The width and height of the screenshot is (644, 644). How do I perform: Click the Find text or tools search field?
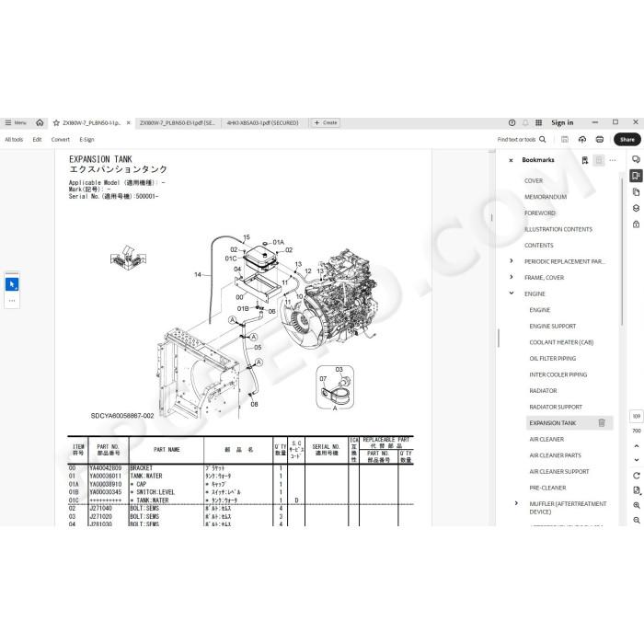coord(522,140)
